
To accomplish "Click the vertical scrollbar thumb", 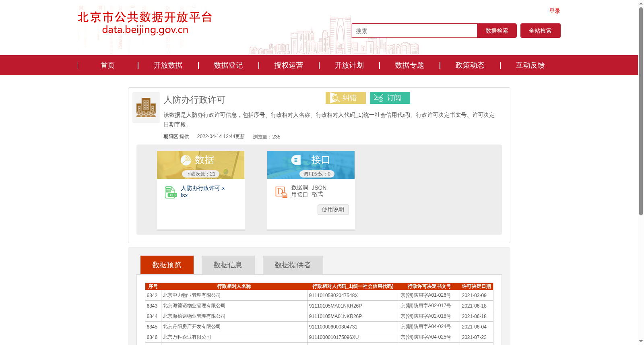I will (x=641, y=112).
